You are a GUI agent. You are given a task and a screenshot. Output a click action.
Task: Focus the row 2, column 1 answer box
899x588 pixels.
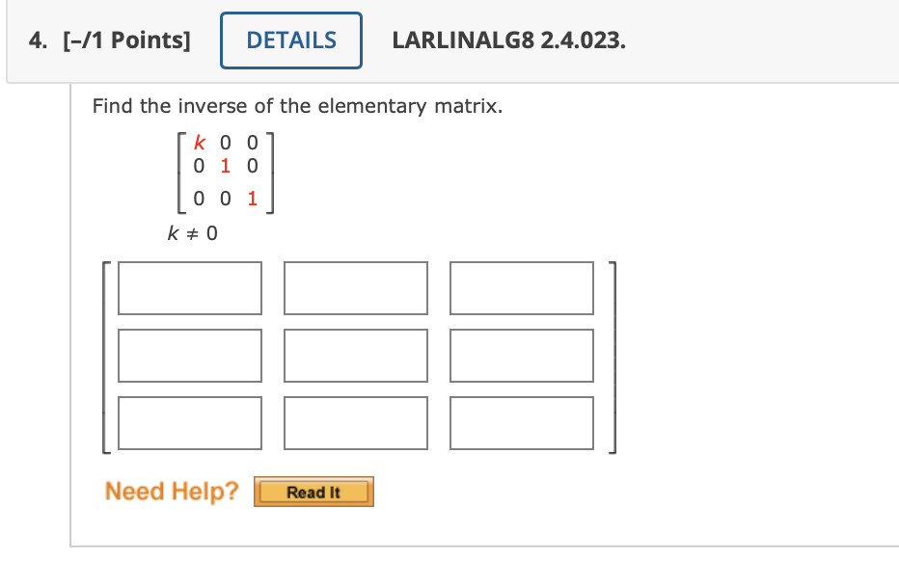[190, 356]
